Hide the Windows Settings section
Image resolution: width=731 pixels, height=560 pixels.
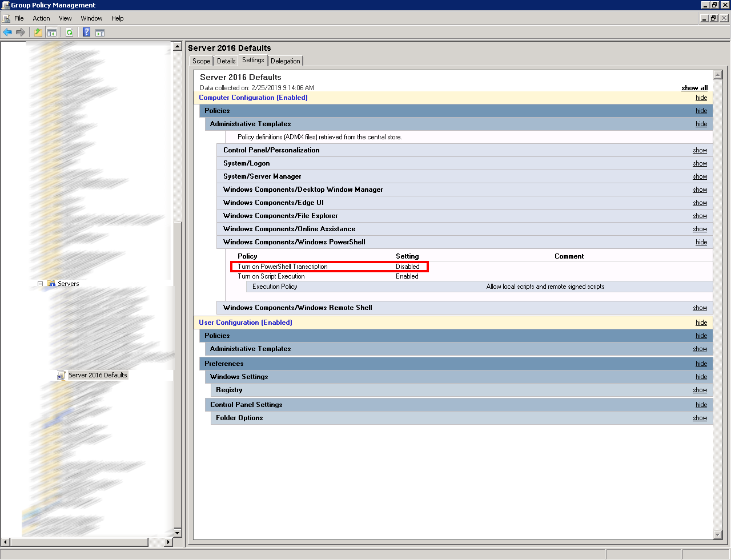point(701,377)
